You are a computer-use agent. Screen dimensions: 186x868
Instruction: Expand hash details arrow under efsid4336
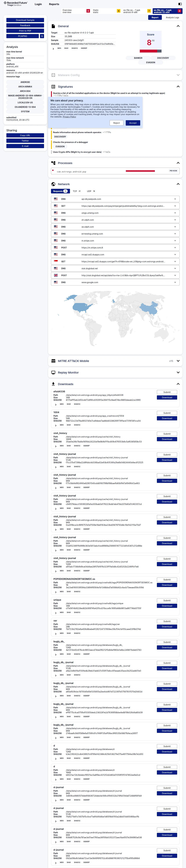56,404
